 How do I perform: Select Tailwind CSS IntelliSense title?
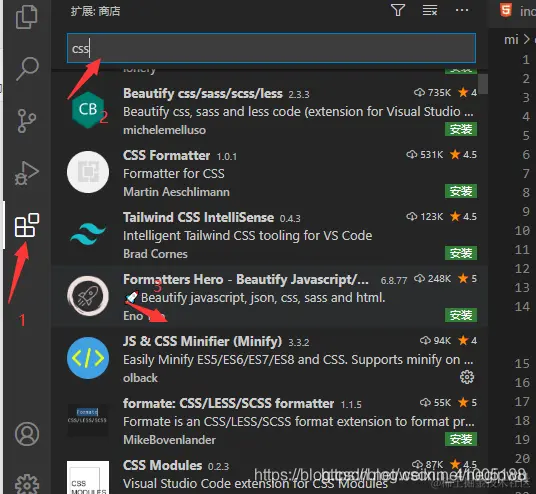[x=198, y=217]
